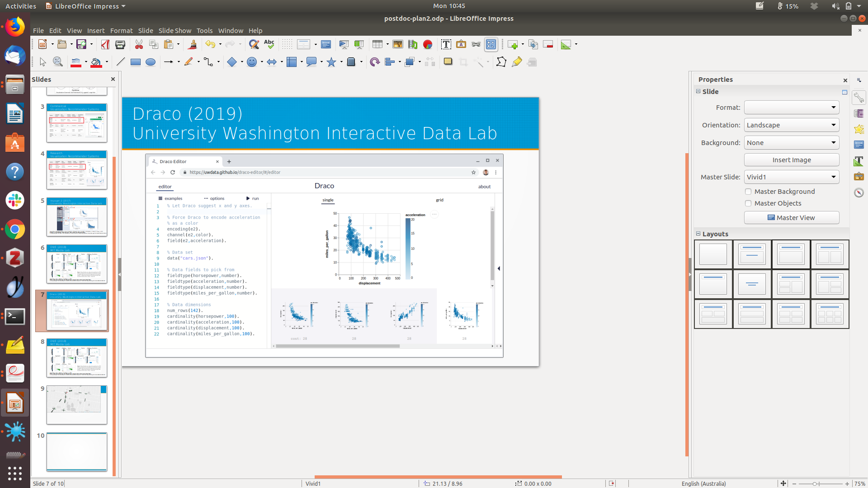Viewport: 868px width, 488px height.
Task: Collapse the Layouts section
Action: tap(698, 234)
